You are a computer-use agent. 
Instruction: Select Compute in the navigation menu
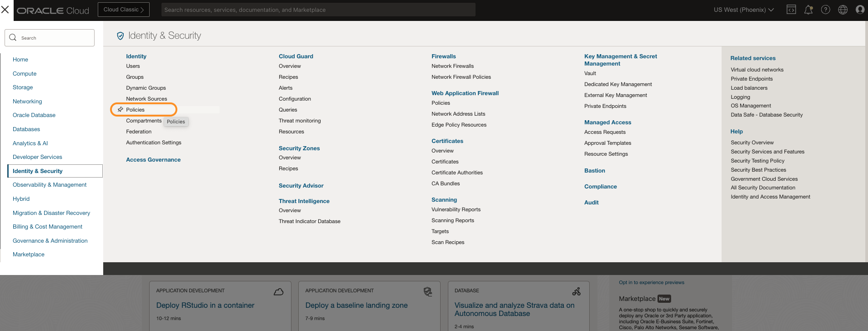click(25, 74)
